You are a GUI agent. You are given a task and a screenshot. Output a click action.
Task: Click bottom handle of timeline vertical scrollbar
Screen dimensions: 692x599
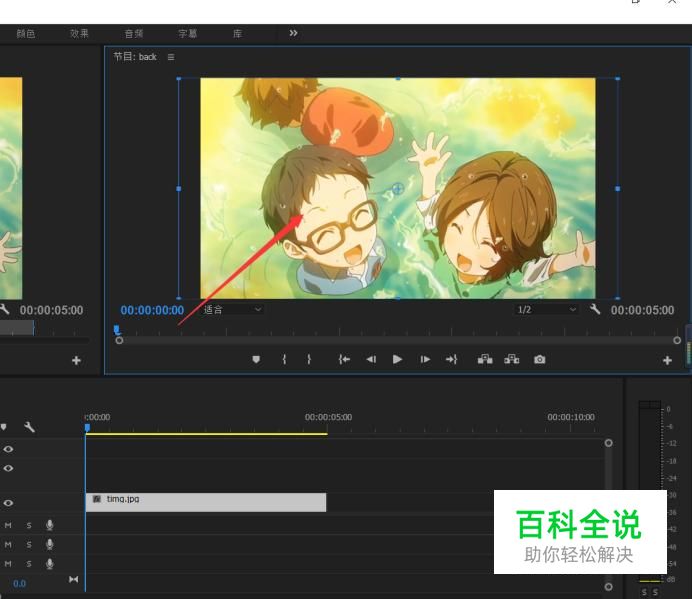(609, 587)
